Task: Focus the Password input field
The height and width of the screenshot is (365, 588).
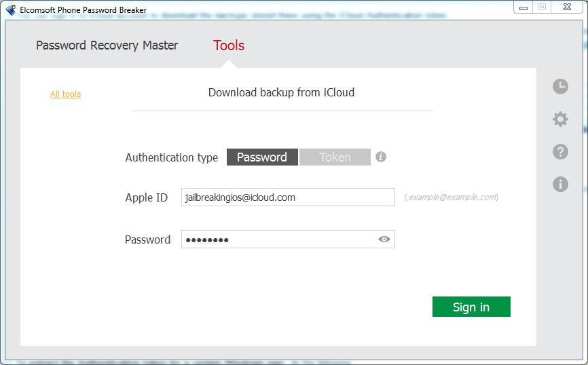Action: 288,239
